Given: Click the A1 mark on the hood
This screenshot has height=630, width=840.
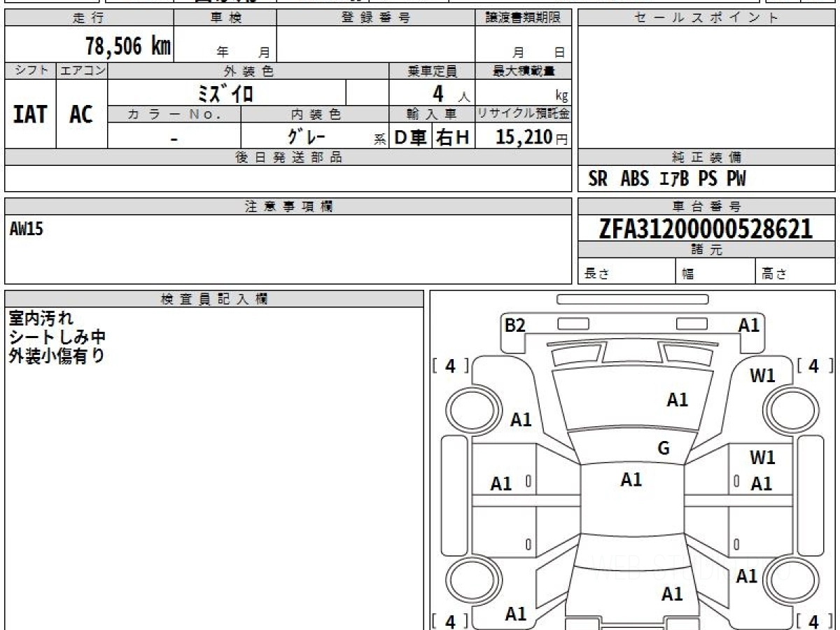Looking at the screenshot, I should tap(677, 400).
